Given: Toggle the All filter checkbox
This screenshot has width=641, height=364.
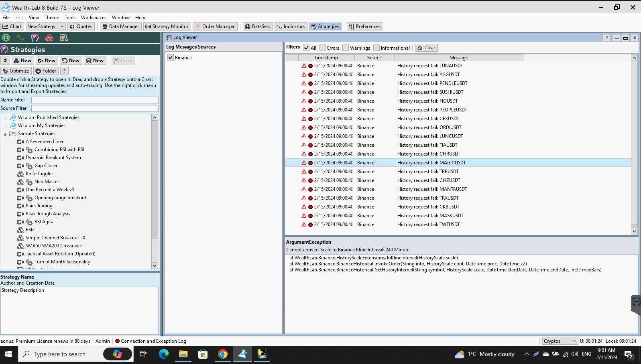Looking at the screenshot, I should click(306, 48).
